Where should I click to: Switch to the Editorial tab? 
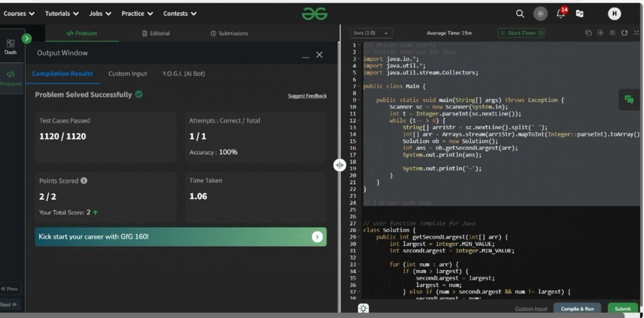156,33
